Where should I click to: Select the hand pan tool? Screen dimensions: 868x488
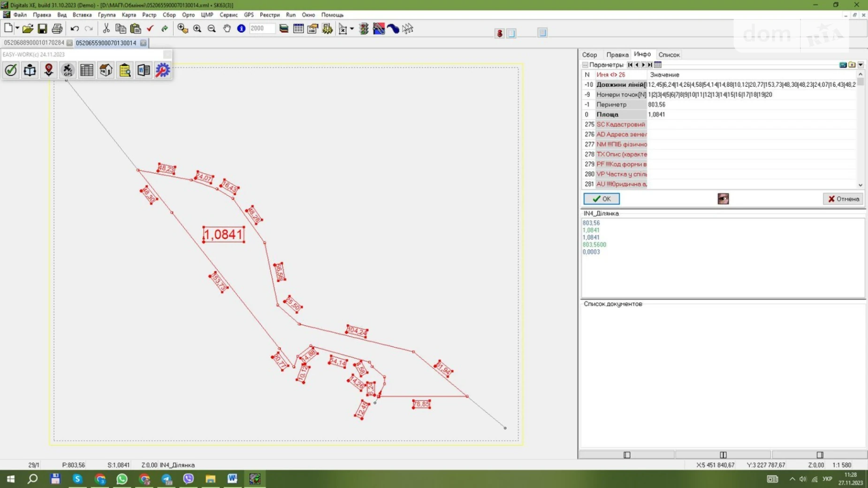click(227, 29)
